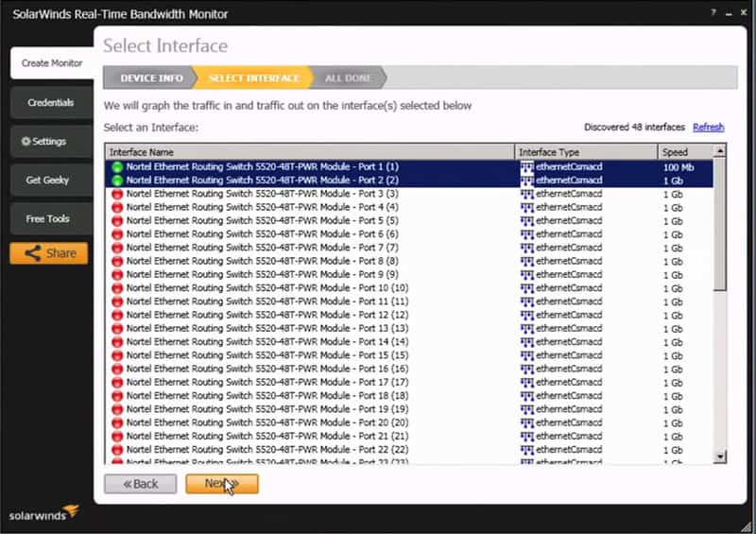The image size is (756, 534).
Task: Open the Create Monitor tab
Action: tap(52, 63)
